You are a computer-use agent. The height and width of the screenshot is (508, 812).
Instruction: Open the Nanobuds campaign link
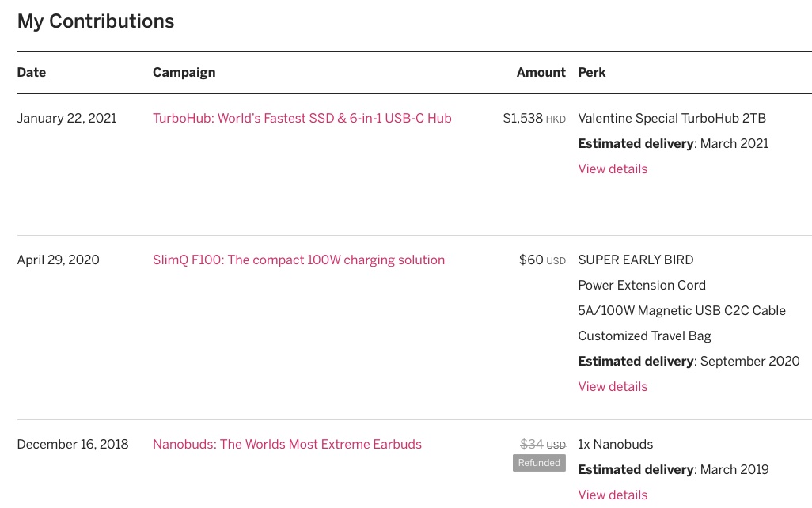click(x=287, y=445)
